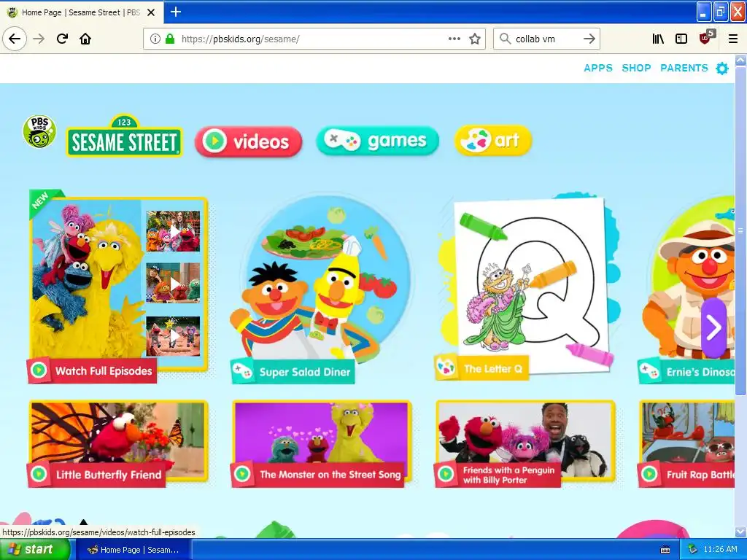Screen dimensions: 747x560
Task: Submit search with the go arrow
Action: tap(589, 39)
